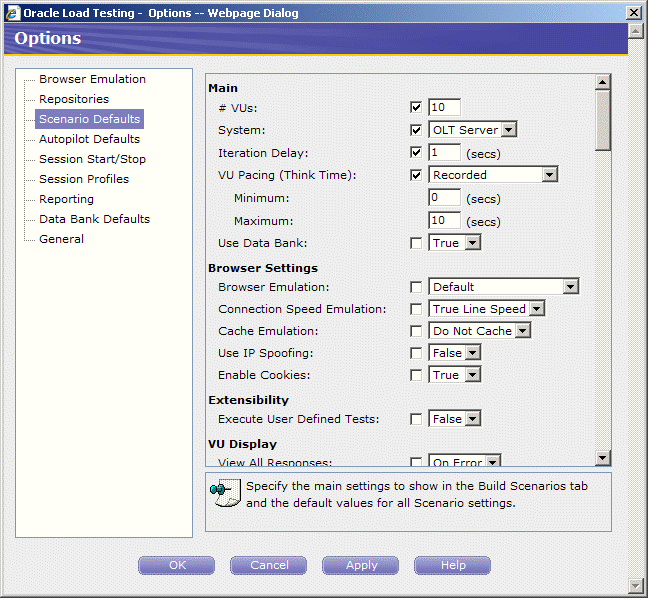The width and height of the screenshot is (648, 598).
Task: Select Session Start/Stop in the options tree
Action: (92, 159)
